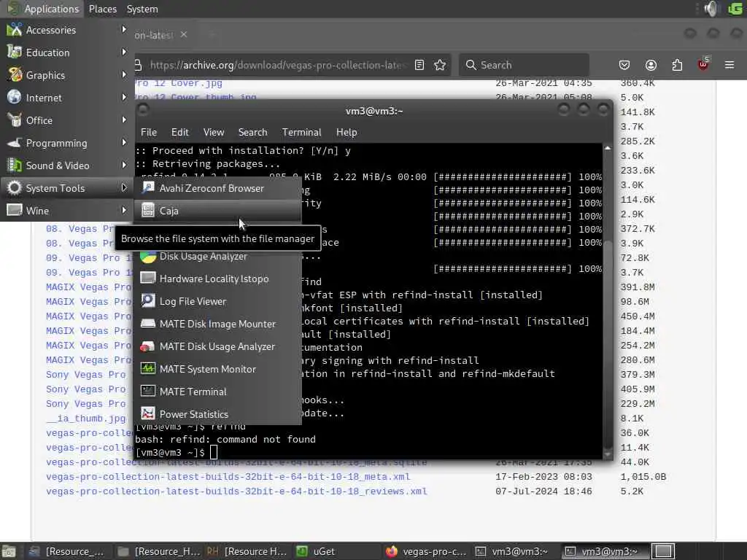This screenshot has height=560, width=747.
Task: Launch MATE Disk Usage Analyzer
Action: pyautogui.click(x=218, y=346)
